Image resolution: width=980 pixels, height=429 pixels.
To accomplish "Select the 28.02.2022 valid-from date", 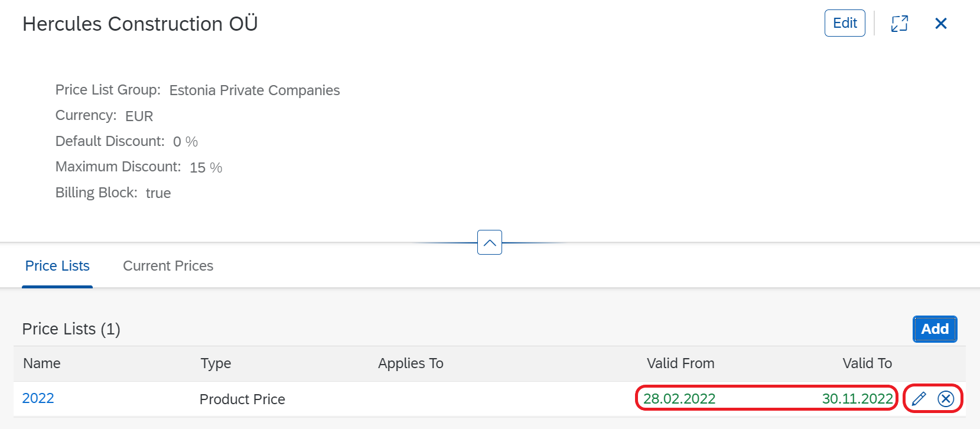I will click(679, 399).
